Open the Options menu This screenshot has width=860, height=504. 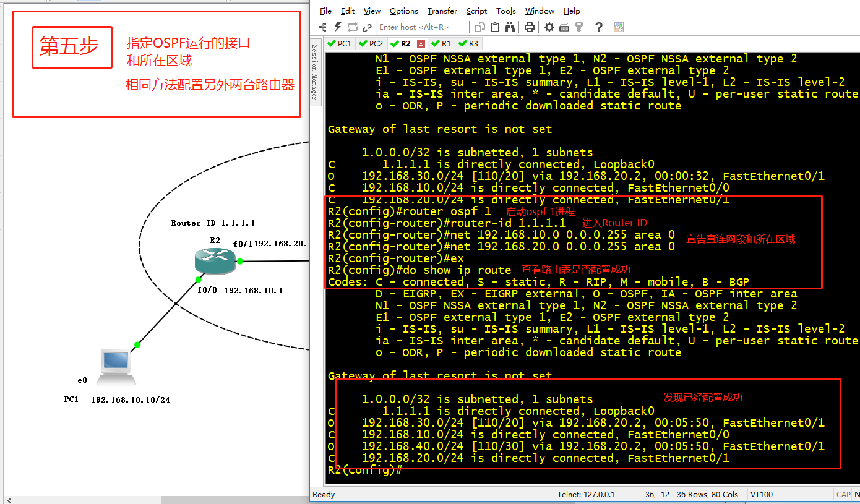point(403,11)
